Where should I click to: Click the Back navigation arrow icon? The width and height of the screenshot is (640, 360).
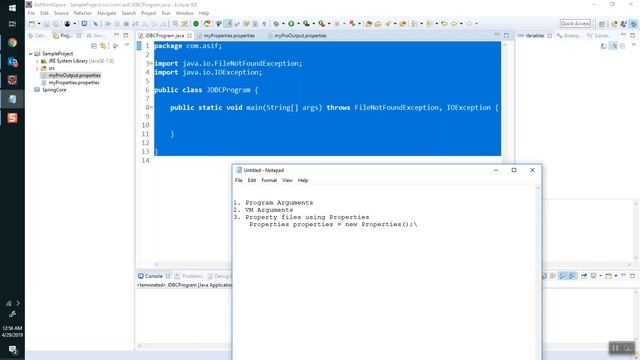(x=454, y=24)
